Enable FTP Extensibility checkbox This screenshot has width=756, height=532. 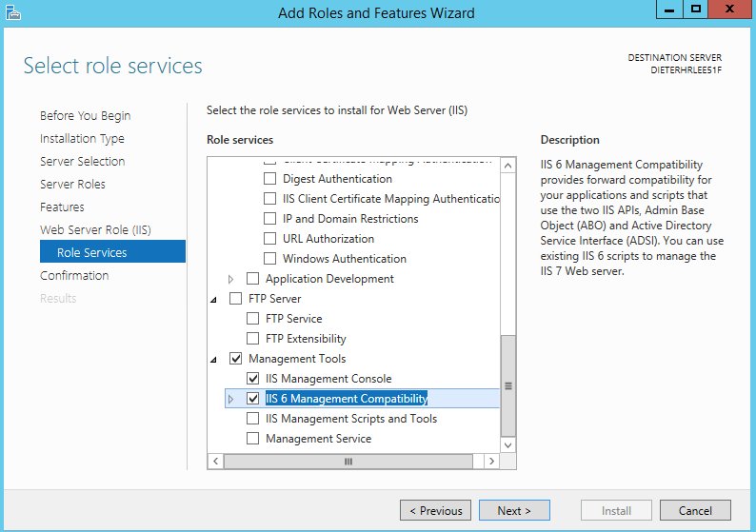(252, 339)
